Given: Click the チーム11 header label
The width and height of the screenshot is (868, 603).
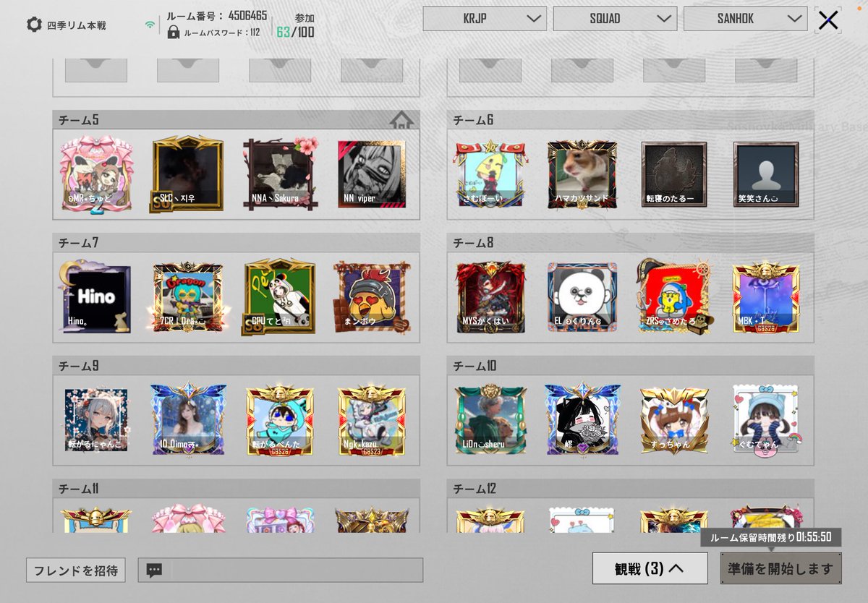Looking at the screenshot, I should 79,489.
